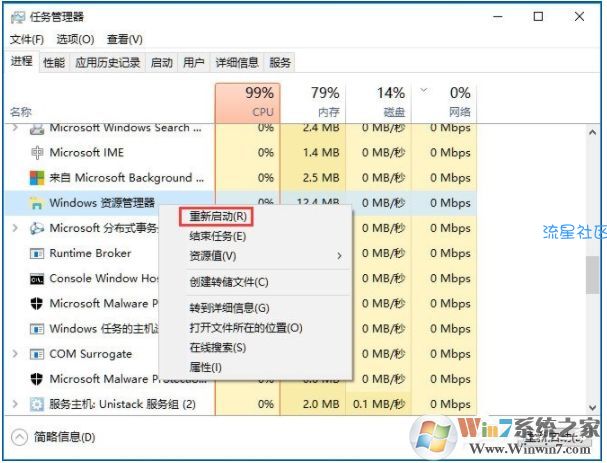This screenshot has width=607, height=463.
Task: Click the Runtime Broker process icon
Action: click(37, 254)
